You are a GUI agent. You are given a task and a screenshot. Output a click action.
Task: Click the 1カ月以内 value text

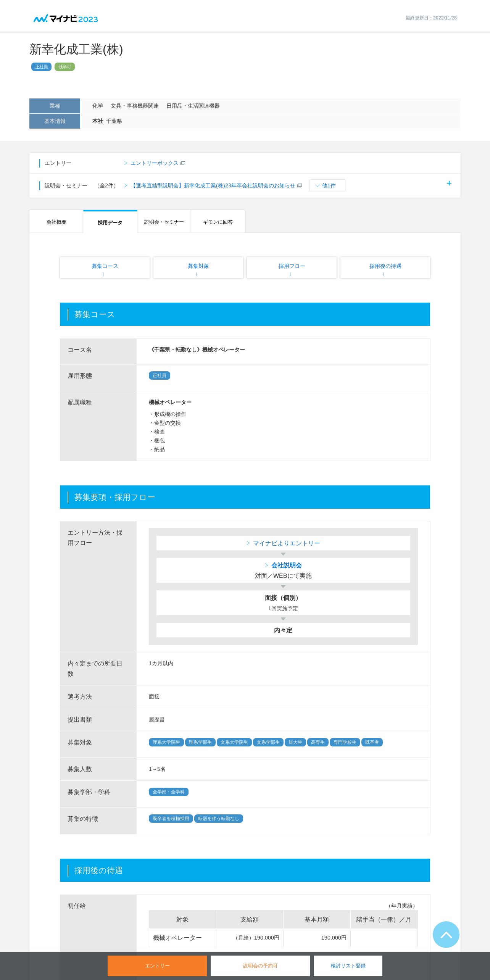pyautogui.click(x=161, y=663)
